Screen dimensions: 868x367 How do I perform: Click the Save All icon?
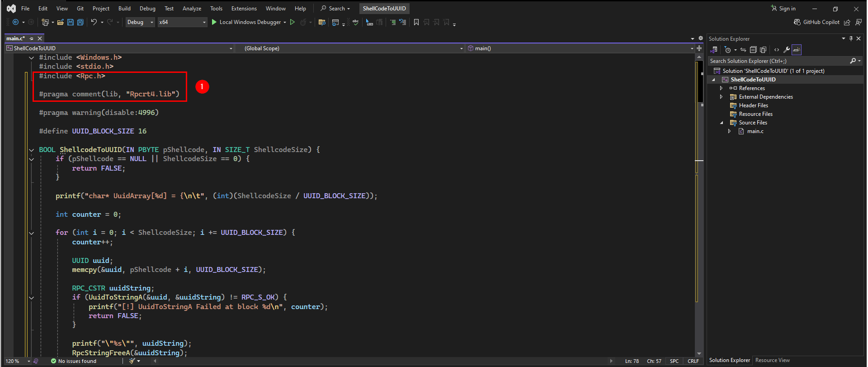[80, 22]
